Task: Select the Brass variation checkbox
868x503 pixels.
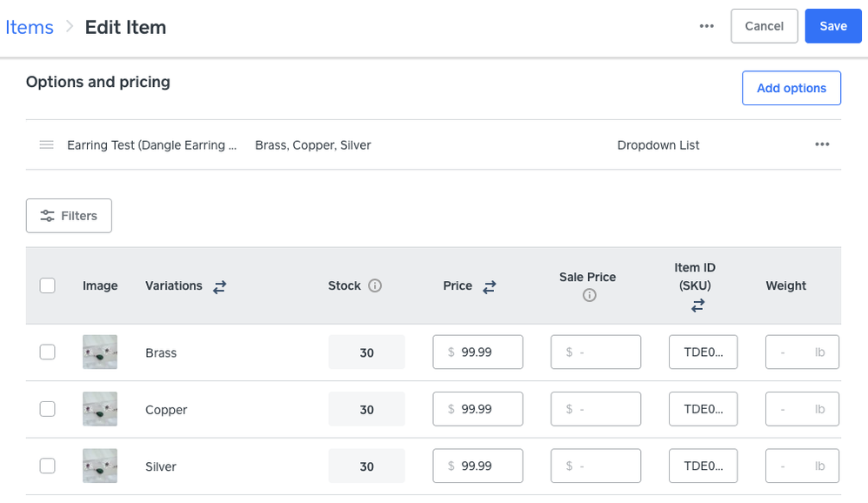Action: tap(48, 352)
